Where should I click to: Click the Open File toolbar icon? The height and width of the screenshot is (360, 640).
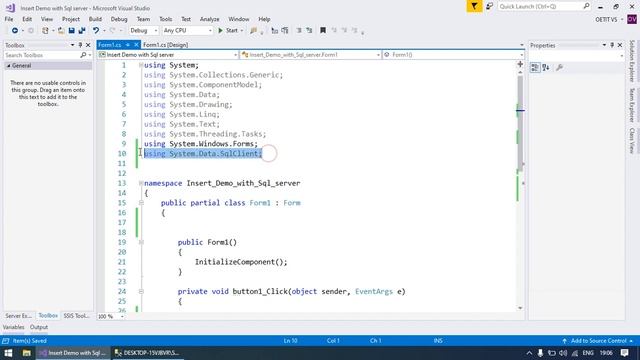coord(61,31)
